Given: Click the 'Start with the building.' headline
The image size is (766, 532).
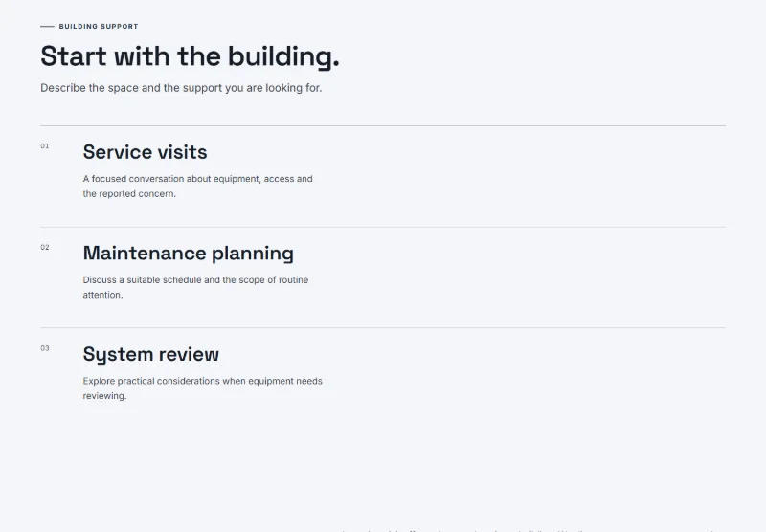Looking at the screenshot, I should click(190, 56).
